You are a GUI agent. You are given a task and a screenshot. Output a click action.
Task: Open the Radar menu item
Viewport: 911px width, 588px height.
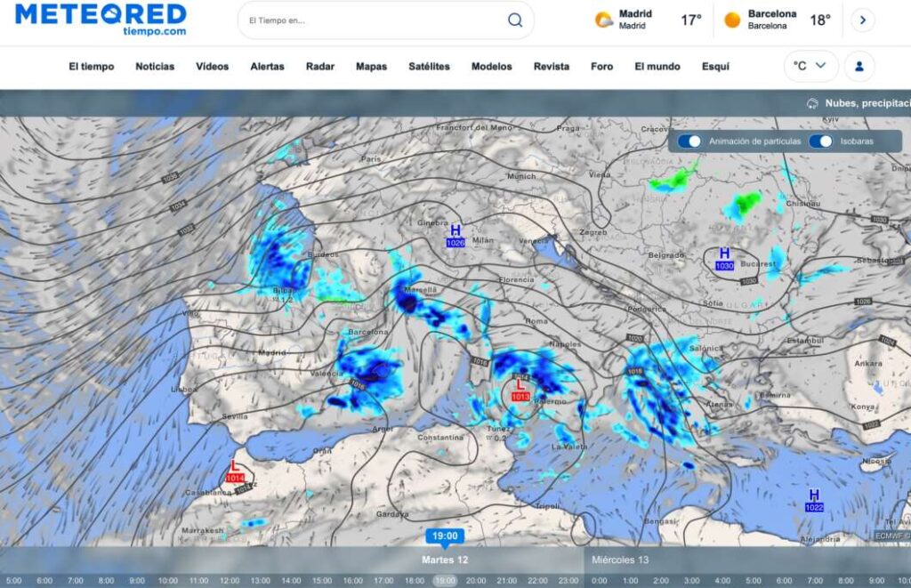(x=319, y=67)
